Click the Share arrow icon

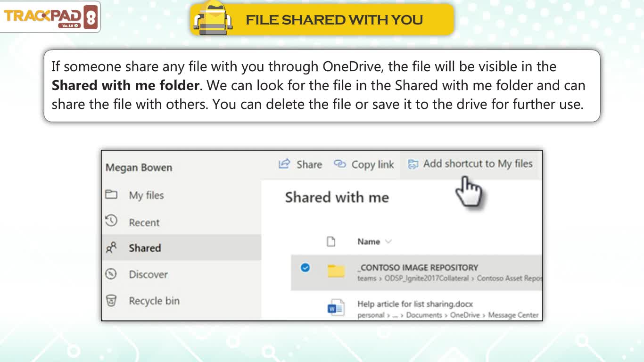(284, 164)
